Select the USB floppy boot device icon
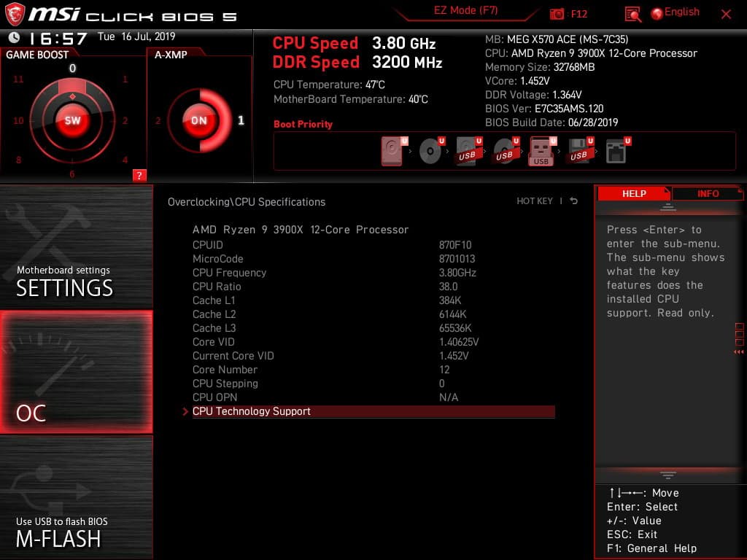This screenshot has width=747, height=560. [x=580, y=151]
